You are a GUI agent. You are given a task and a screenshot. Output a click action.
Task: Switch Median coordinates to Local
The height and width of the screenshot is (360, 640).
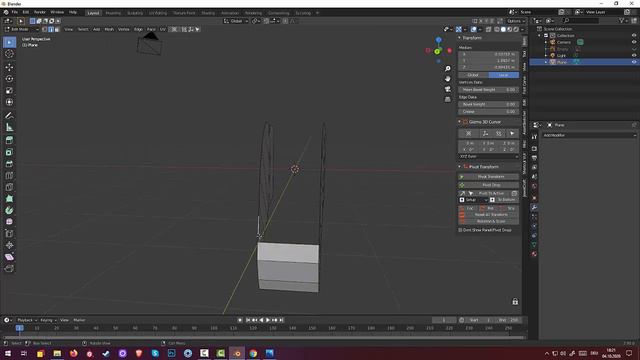pos(504,75)
